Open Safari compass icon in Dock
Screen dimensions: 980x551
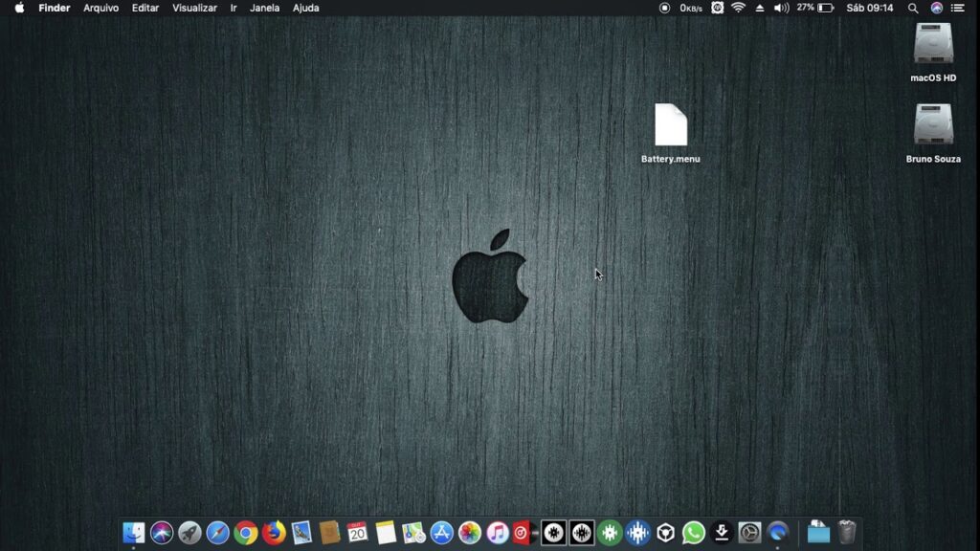[218, 533]
